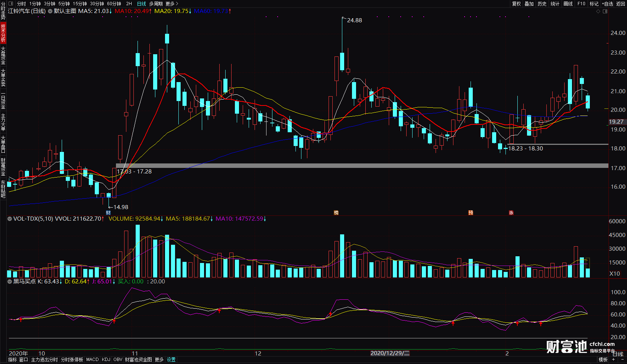Open the F10 company info button
This screenshot has height=364, width=627.
[x=581, y=4]
